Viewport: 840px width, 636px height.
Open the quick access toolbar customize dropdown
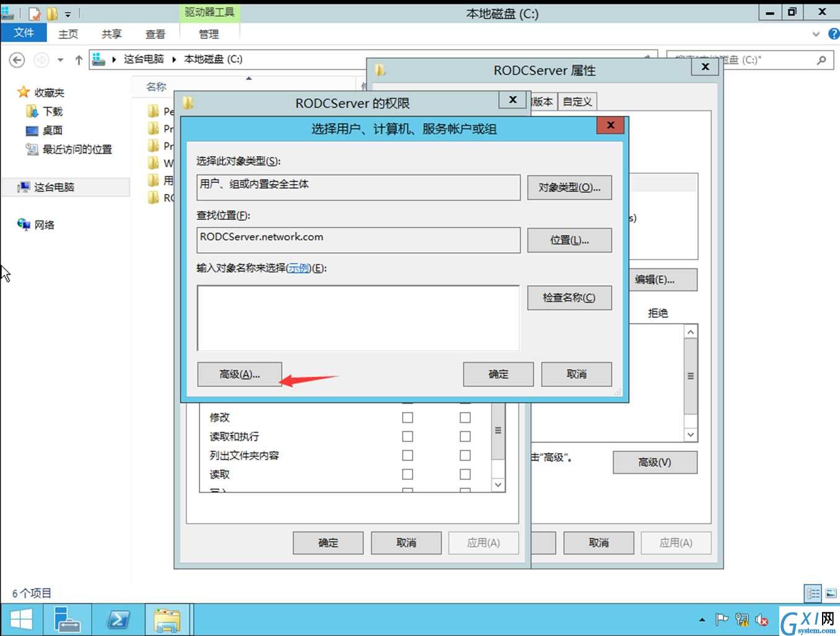pos(68,14)
